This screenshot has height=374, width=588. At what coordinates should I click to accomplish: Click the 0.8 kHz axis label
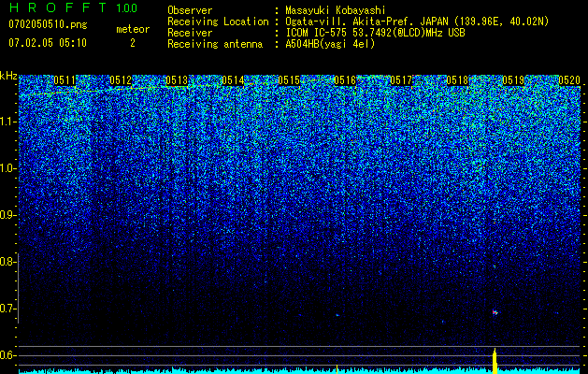(x=7, y=262)
